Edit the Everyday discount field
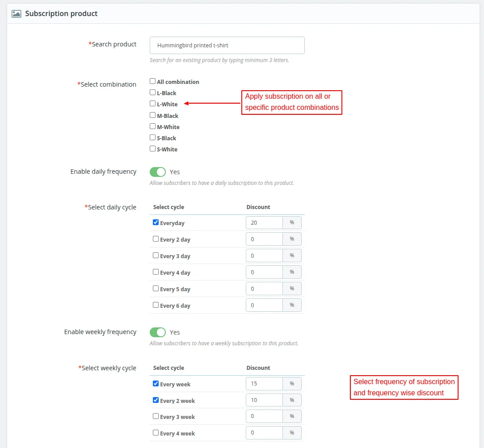 pyautogui.click(x=264, y=223)
